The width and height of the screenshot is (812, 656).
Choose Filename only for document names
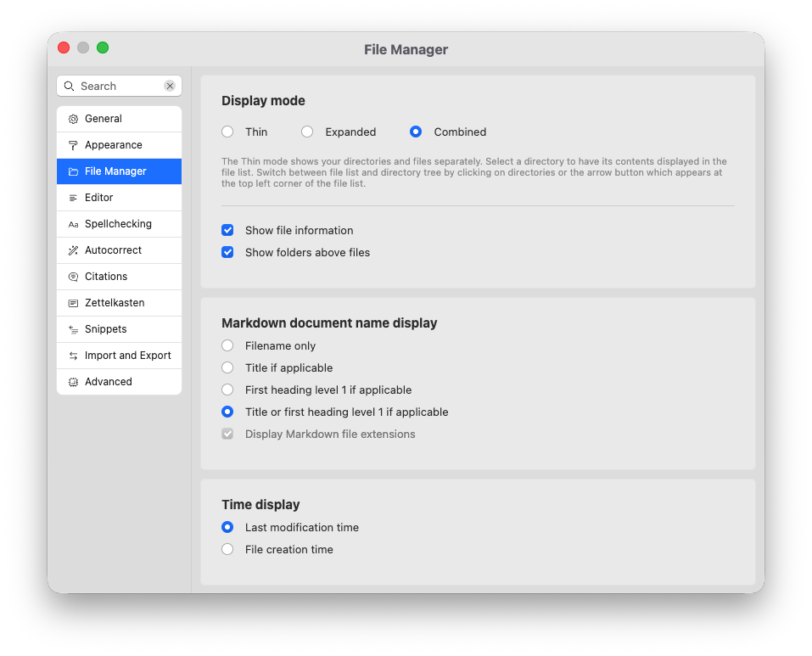[227, 345]
